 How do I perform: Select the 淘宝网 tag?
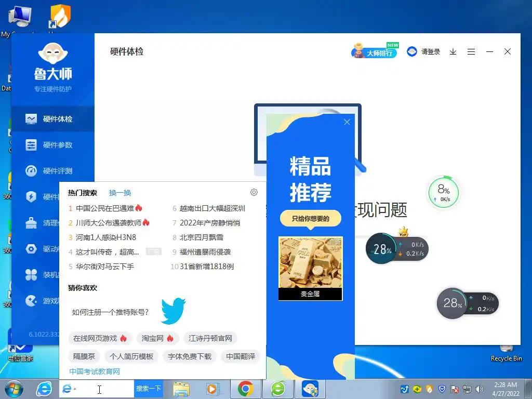pyautogui.click(x=157, y=338)
